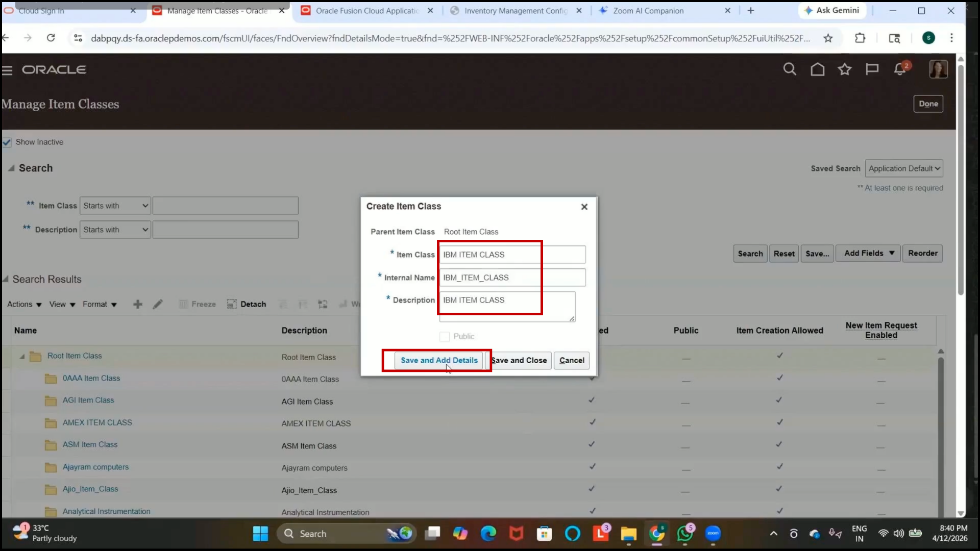Click the Windows taskbar Search box
Image resolution: width=980 pixels, height=551 pixels.
(x=347, y=534)
